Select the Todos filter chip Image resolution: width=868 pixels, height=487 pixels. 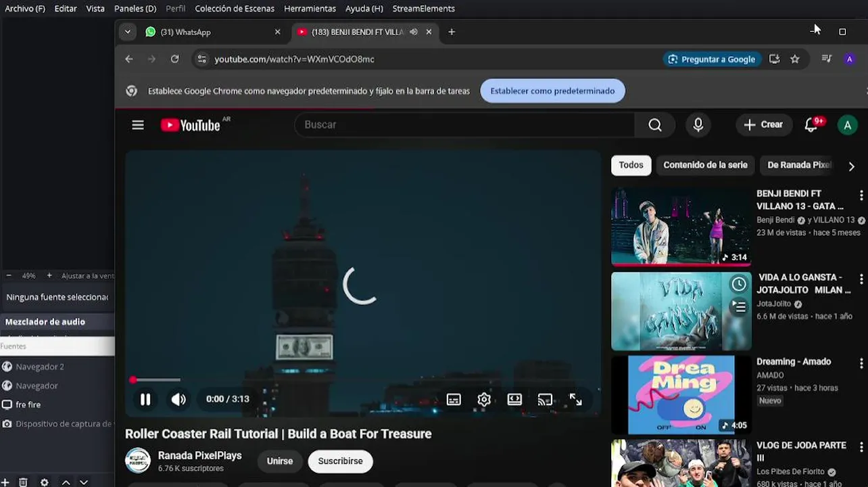(x=631, y=165)
